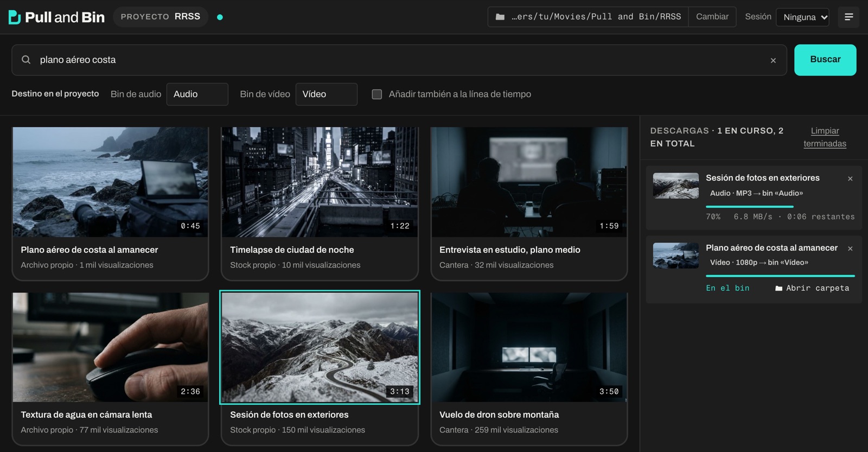Click the PROYECTO RRSS project pill
The height and width of the screenshot is (452, 868).
pyautogui.click(x=161, y=17)
